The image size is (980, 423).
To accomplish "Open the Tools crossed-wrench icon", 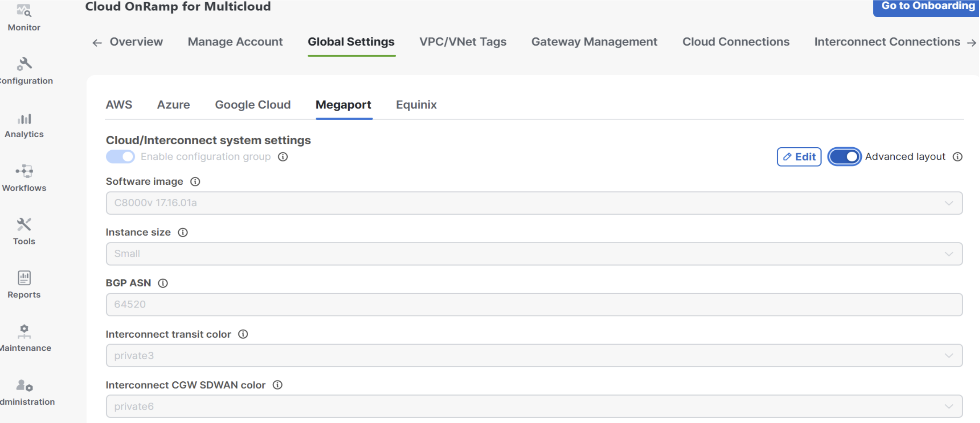I will [24, 225].
